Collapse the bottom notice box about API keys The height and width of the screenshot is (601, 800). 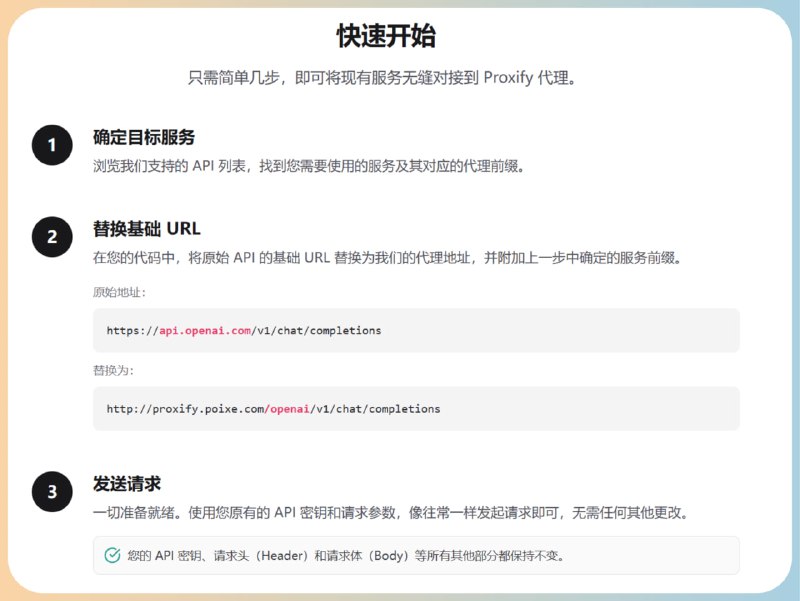click(x=415, y=555)
